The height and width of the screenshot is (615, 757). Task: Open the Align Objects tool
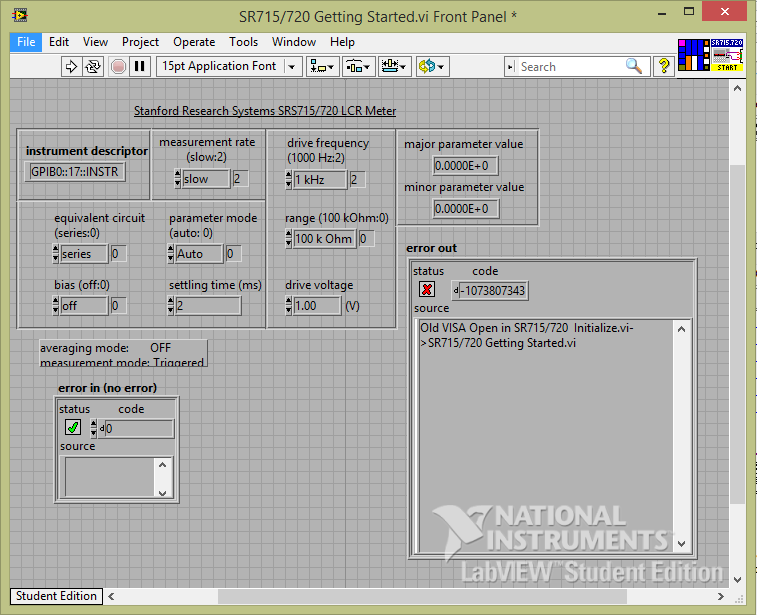pos(322,66)
